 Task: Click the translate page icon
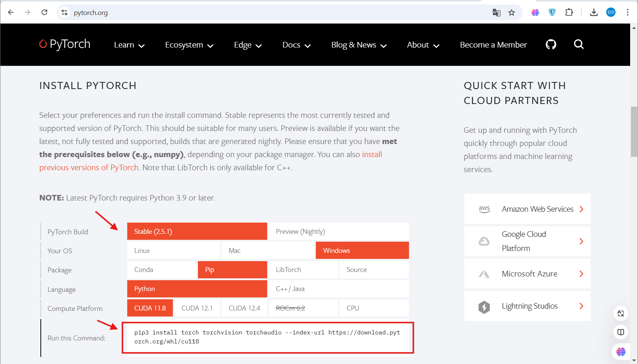[x=497, y=13]
